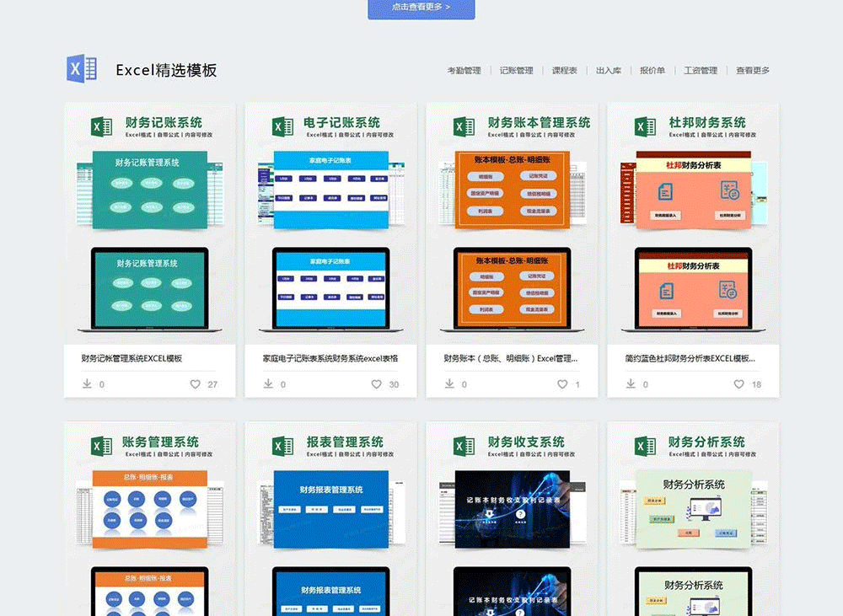Open the 电子记账系统 template thumbnail
Image resolution: width=843 pixels, height=616 pixels.
(330, 223)
